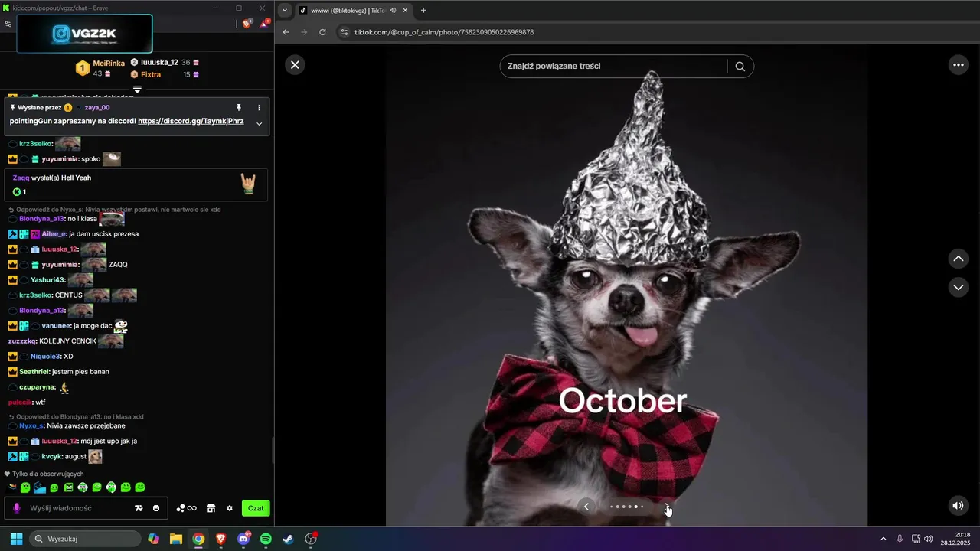Pick the first follower-only emote
980x551 pixels.
pos(12,487)
